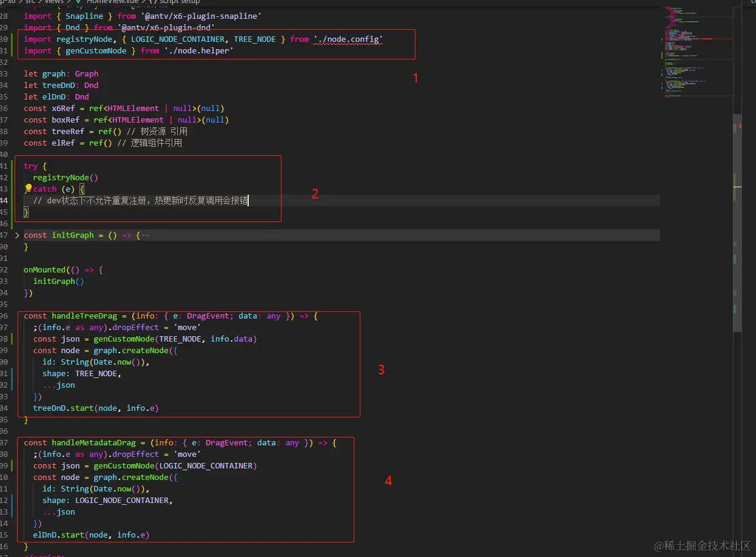Viewport: 756px width, 557px height.
Task: Click 'let elDnD: Dnd' declaration
Action: point(56,96)
